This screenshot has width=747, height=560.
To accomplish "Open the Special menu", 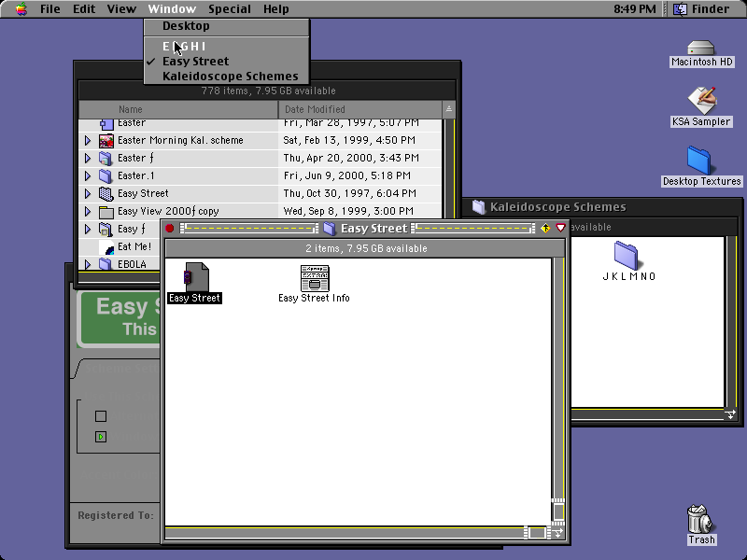I will point(230,8).
